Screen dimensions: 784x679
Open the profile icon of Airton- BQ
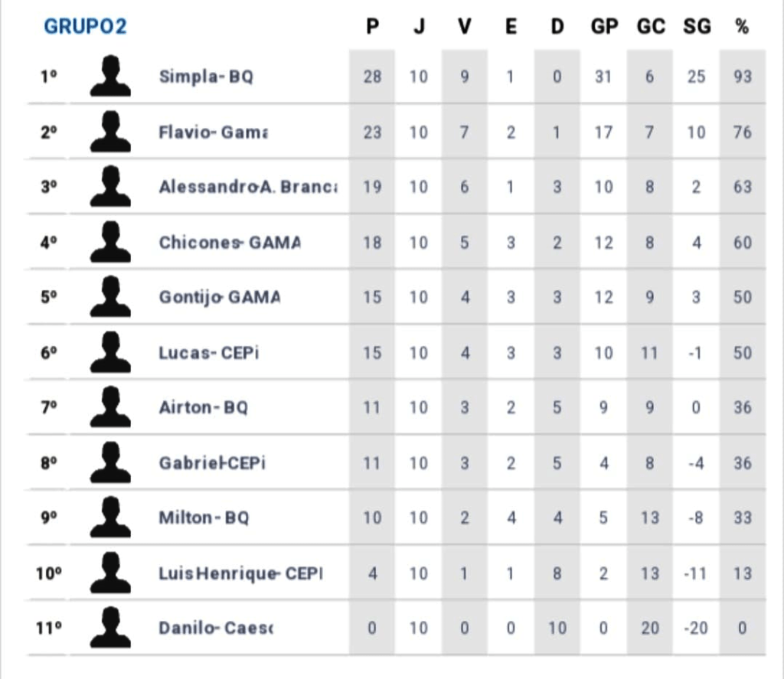pos(110,407)
